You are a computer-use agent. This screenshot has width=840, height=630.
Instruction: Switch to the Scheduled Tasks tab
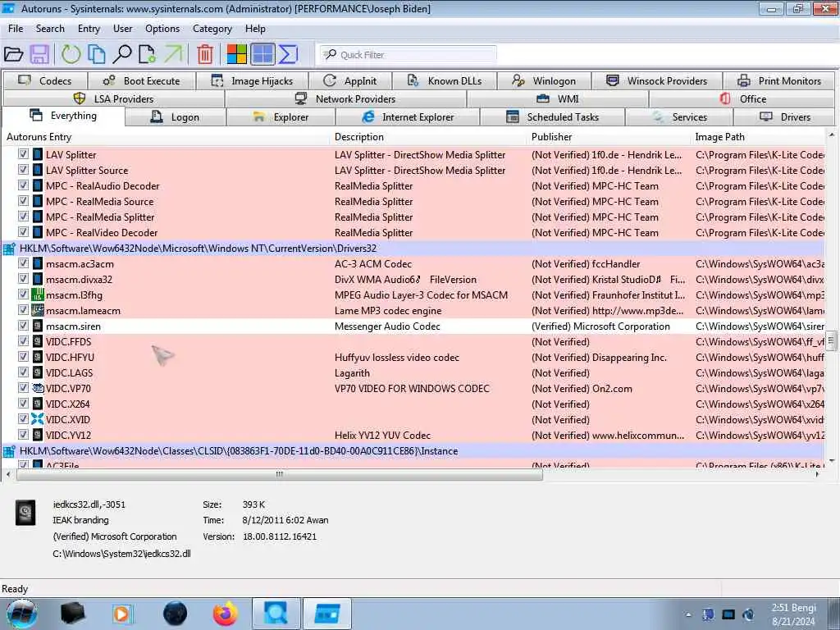[x=552, y=116]
